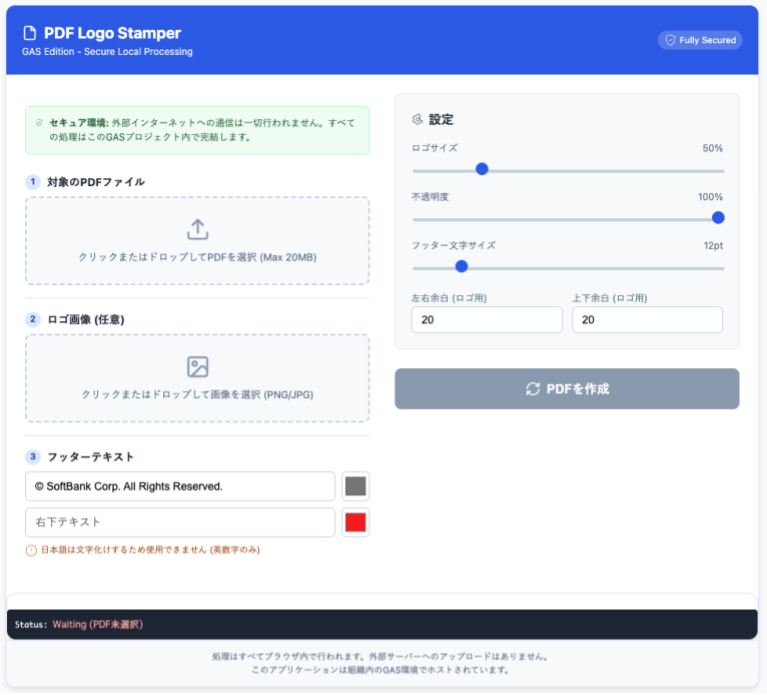Click the document icon beside PDF Logo Stamper
This screenshot has height=695, width=767.
[30, 33]
